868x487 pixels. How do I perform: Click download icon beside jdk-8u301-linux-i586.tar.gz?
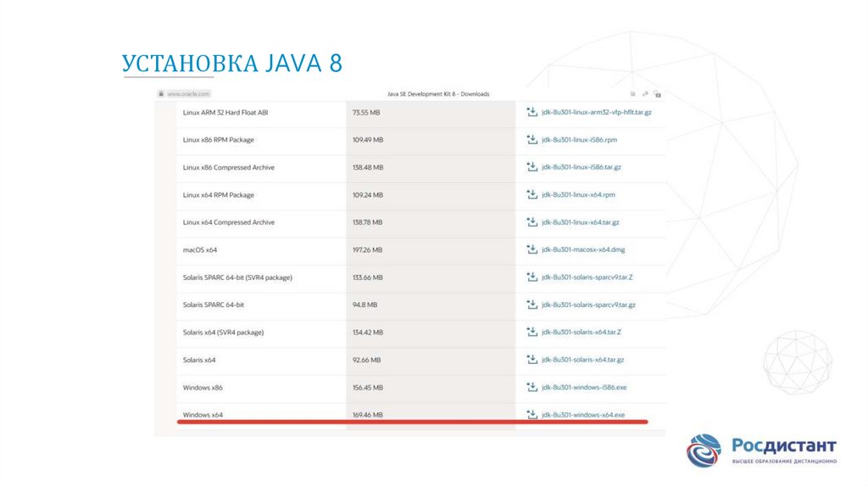[532, 167]
